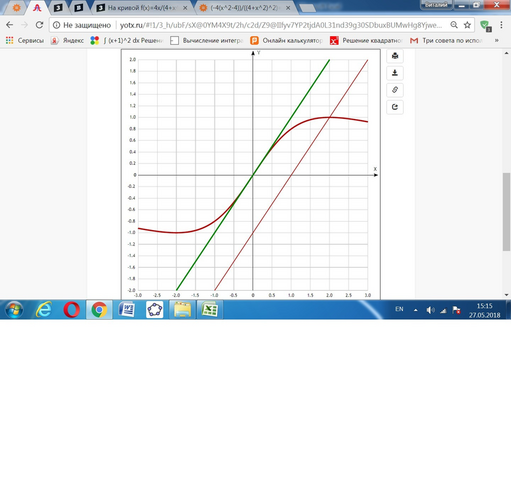Reset graph view with refresh icon
This screenshot has width=511, height=480.
click(x=395, y=107)
